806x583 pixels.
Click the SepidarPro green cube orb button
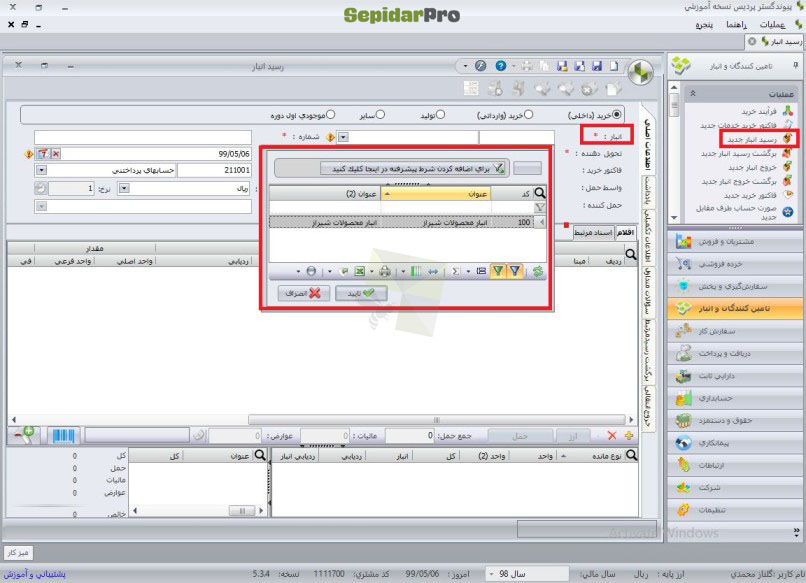(640, 72)
